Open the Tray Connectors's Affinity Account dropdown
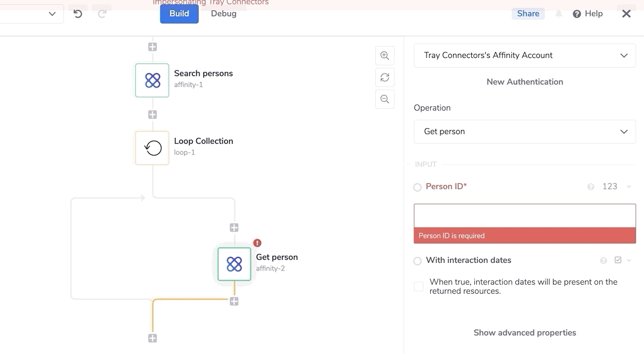644x353 pixels. [524, 56]
